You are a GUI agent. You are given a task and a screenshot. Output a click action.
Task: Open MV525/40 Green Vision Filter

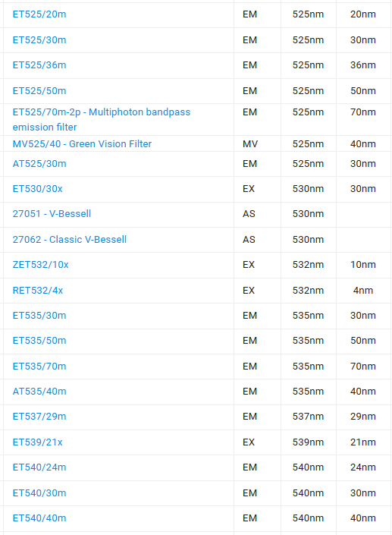(82, 144)
